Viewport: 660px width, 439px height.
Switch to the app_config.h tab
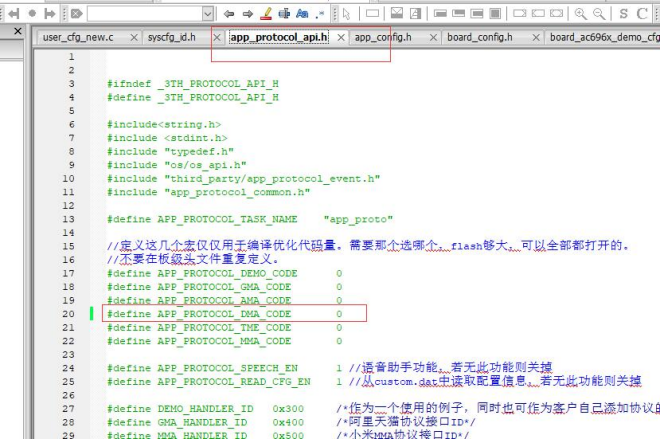(383, 37)
